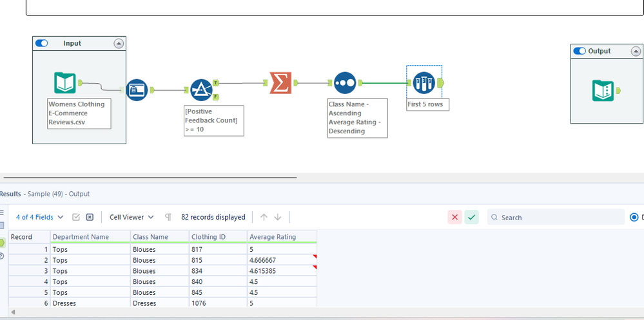Click the Department Name column header
644x320 pixels.
coord(90,237)
